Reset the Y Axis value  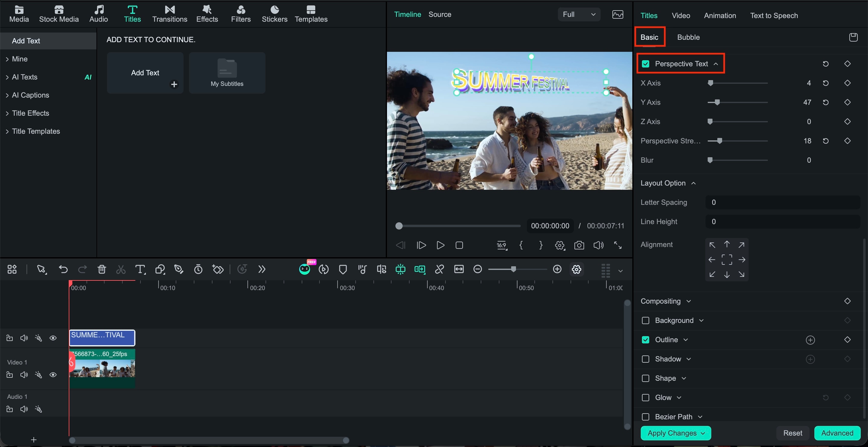point(826,102)
